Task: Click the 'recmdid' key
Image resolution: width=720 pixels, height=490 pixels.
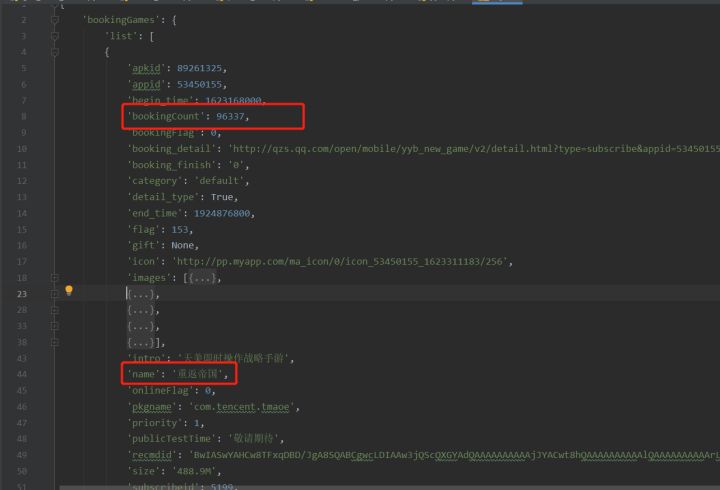Action: click(152, 455)
